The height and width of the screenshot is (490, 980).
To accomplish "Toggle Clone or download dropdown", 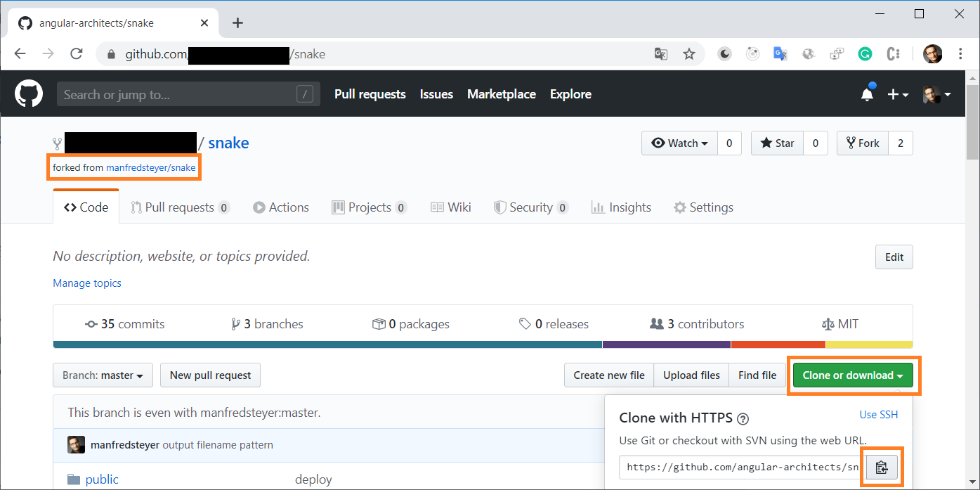I will click(x=853, y=375).
